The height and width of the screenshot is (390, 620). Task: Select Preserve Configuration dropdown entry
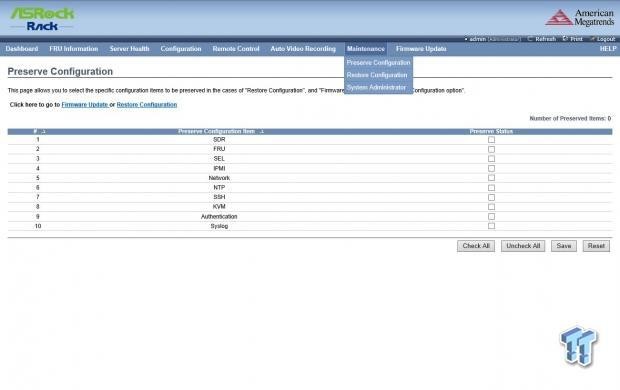pos(378,62)
